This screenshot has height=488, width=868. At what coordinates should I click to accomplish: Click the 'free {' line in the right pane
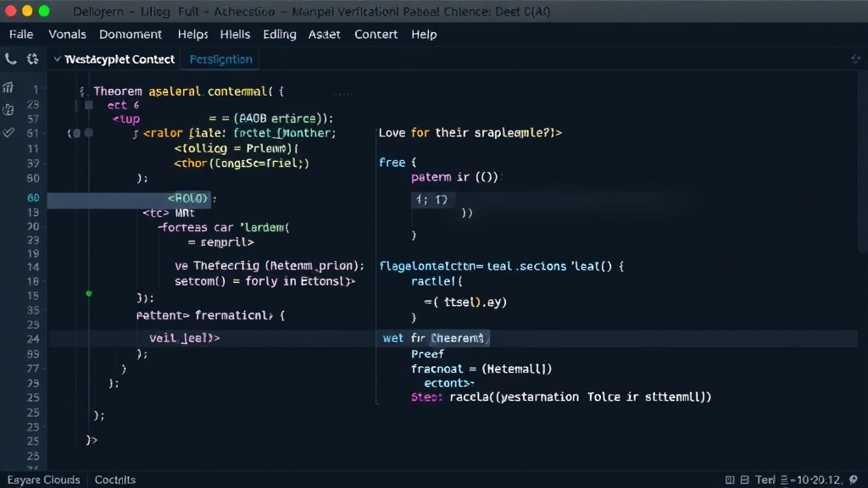398,163
